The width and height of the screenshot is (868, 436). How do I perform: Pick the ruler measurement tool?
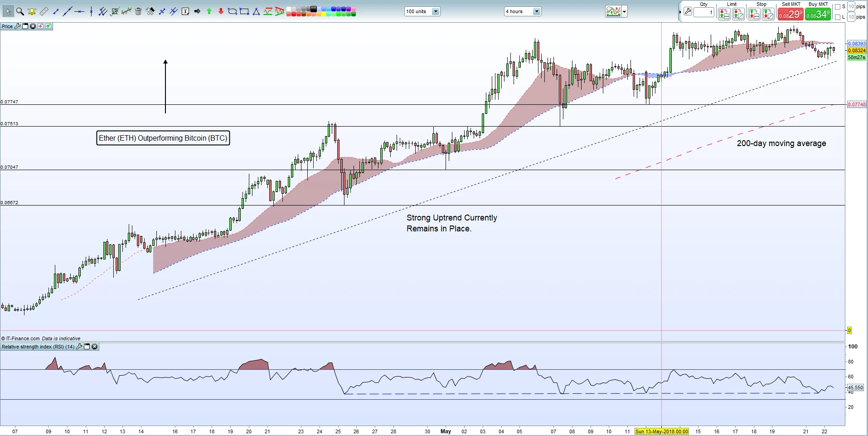tap(44, 11)
